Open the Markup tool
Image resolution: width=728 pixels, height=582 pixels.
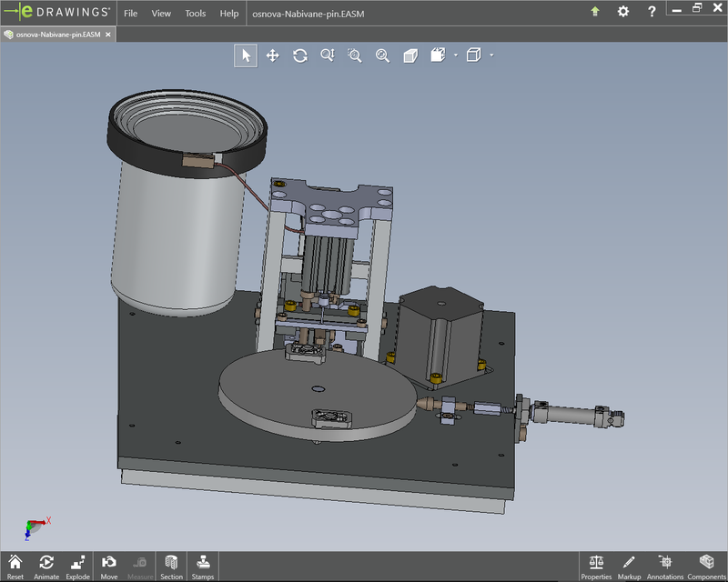630,564
